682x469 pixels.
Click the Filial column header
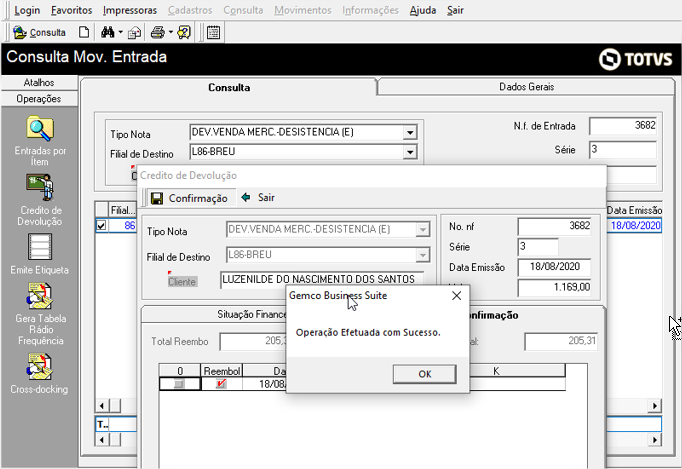pos(122,211)
